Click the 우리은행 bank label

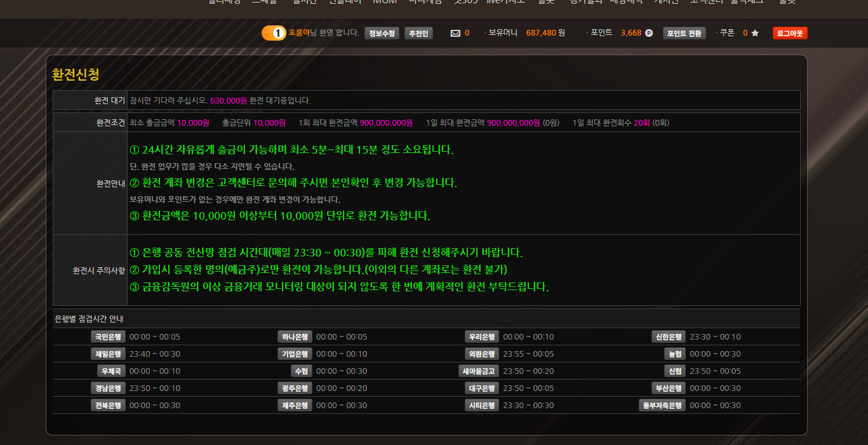pos(482,337)
